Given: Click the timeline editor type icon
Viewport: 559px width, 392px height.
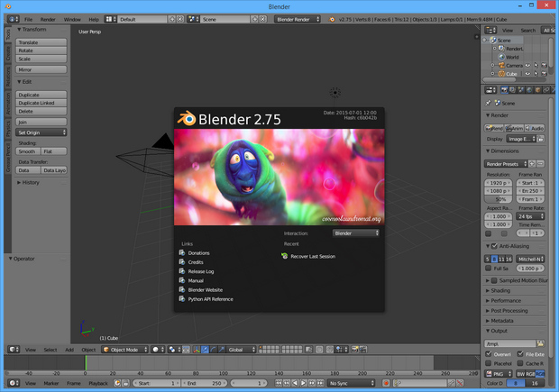Looking at the screenshot, I should point(14,383).
